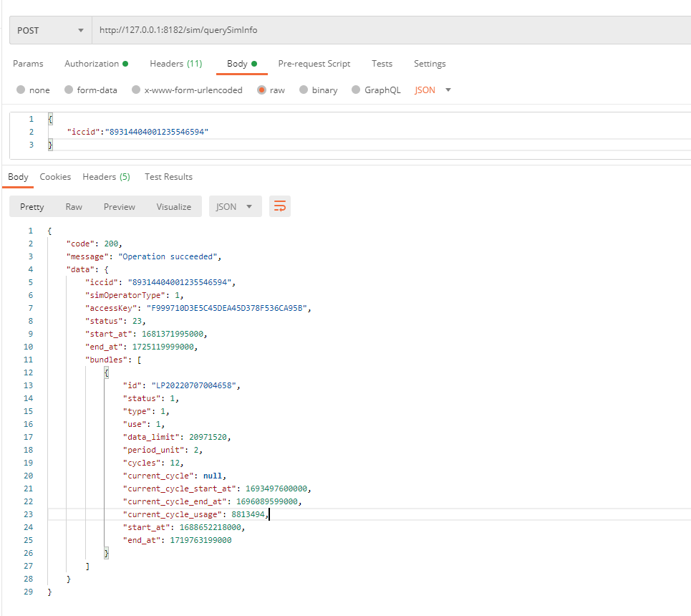The width and height of the screenshot is (691, 616).
Task: Select binary body radio option
Action: 304,90
